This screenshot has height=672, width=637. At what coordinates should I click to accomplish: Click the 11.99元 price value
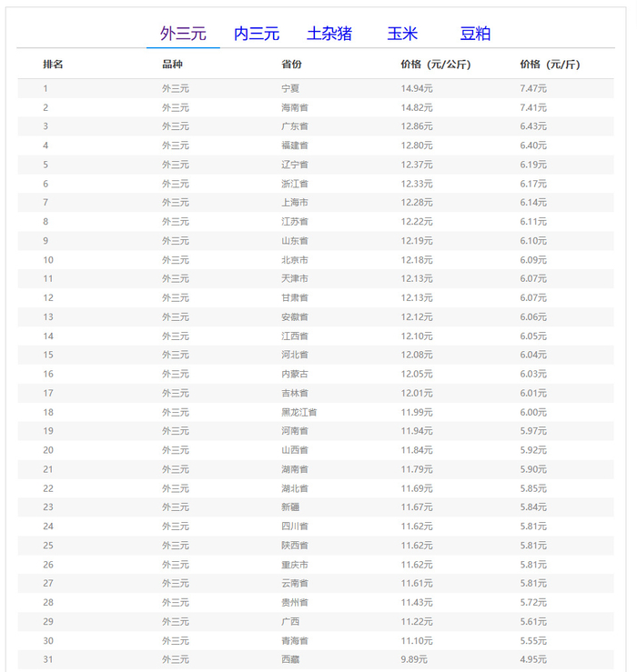point(417,412)
